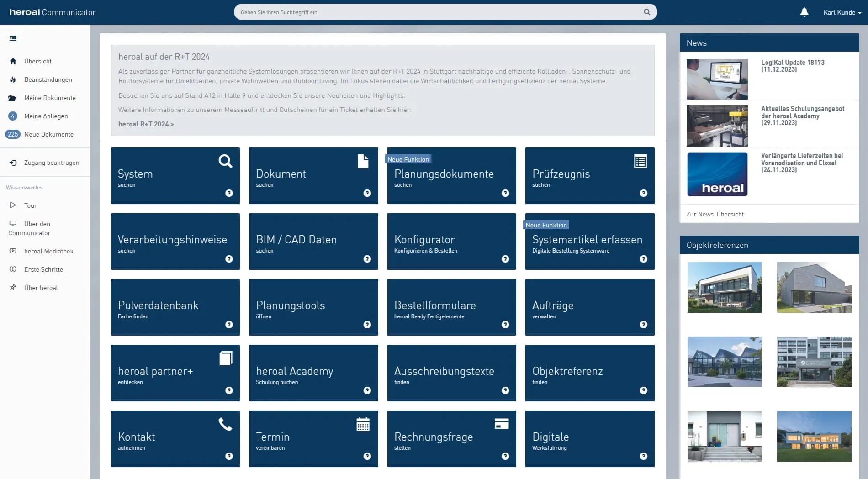This screenshot has height=479, width=868.
Task: Click the search magnifier icon in the search bar
Action: [646, 12]
